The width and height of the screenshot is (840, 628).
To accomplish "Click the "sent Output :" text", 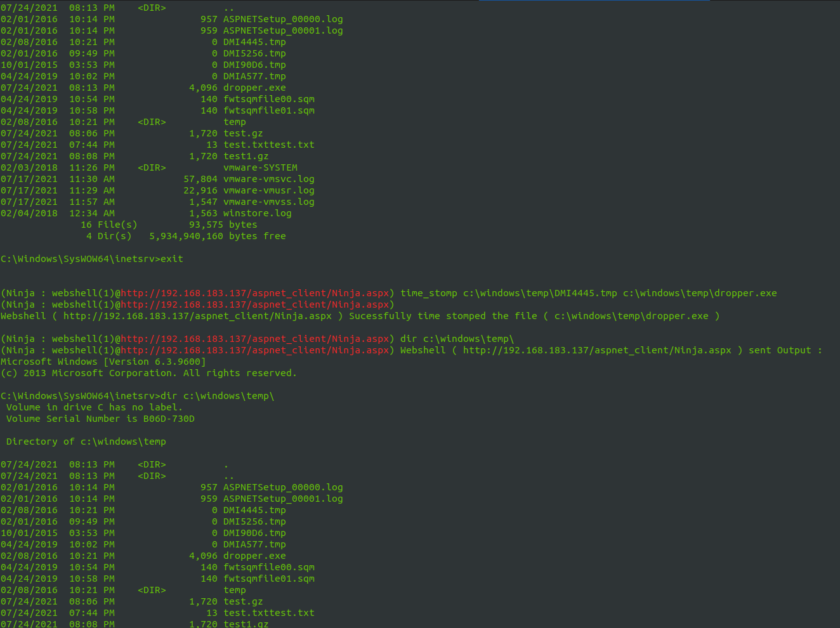I will (785, 350).
